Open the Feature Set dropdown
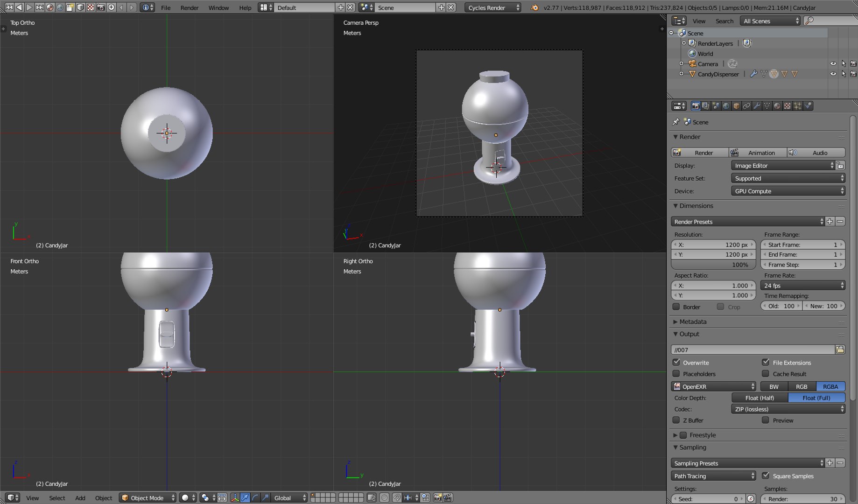The height and width of the screenshot is (504, 858). tap(788, 178)
